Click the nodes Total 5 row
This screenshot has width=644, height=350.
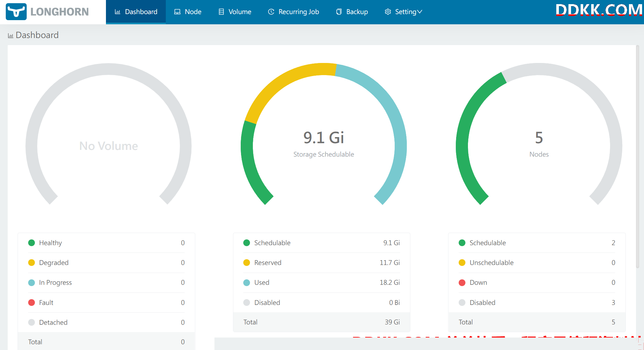pyautogui.click(x=537, y=322)
